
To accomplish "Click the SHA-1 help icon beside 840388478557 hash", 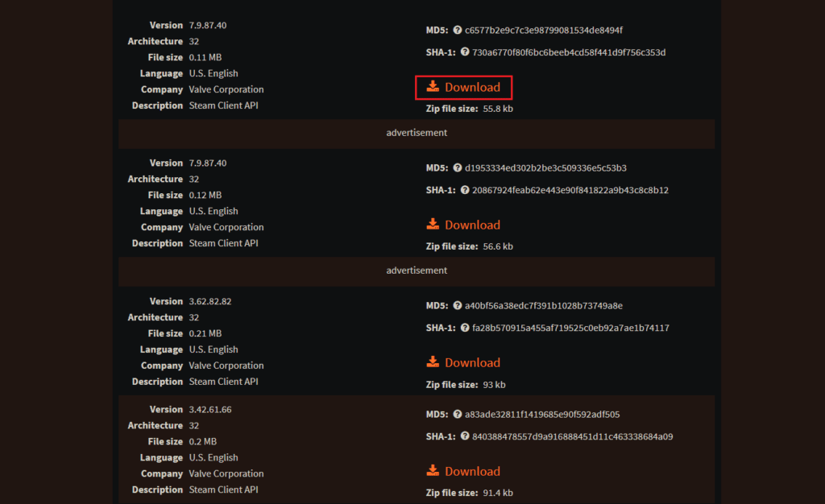I will click(465, 436).
